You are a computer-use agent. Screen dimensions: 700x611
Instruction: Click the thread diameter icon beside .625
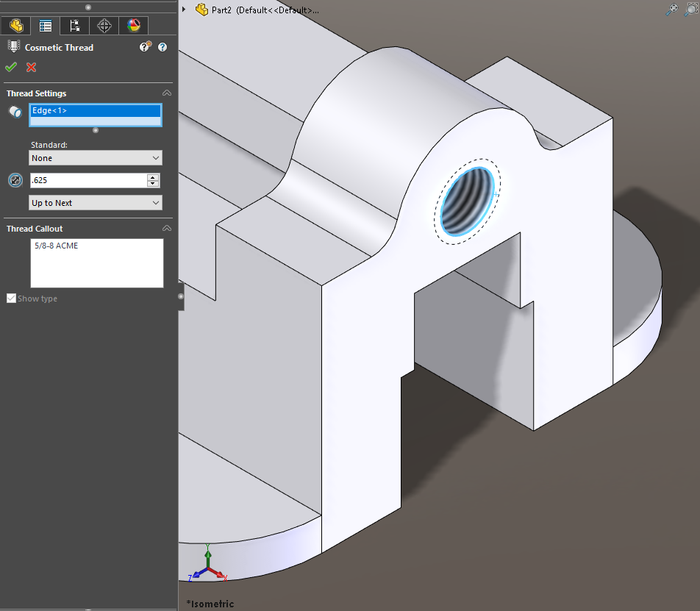pyautogui.click(x=15, y=180)
